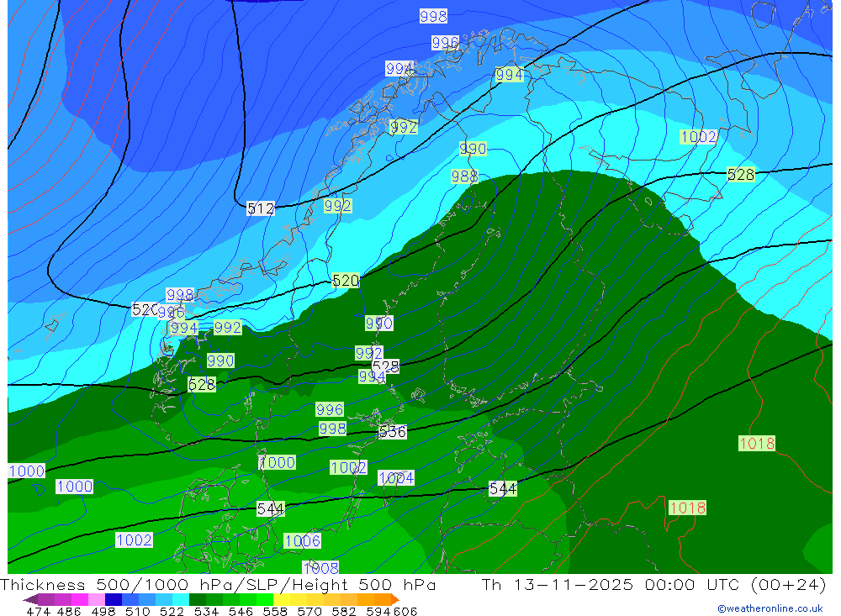Click the orange arrow at legend end
841x616 pixels.
(x=395, y=599)
